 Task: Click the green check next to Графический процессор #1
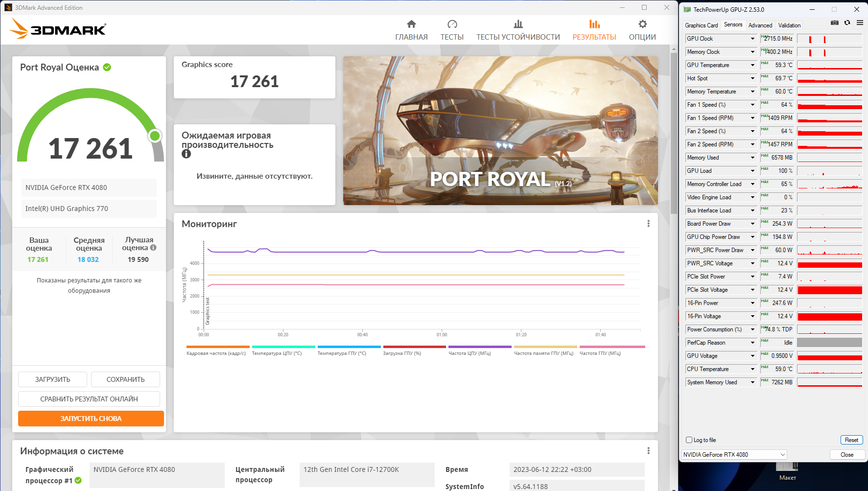point(78,480)
